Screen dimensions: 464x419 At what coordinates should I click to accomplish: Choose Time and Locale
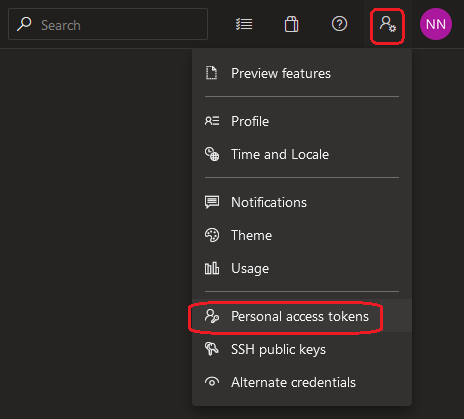pyautogui.click(x=302, y=154)
